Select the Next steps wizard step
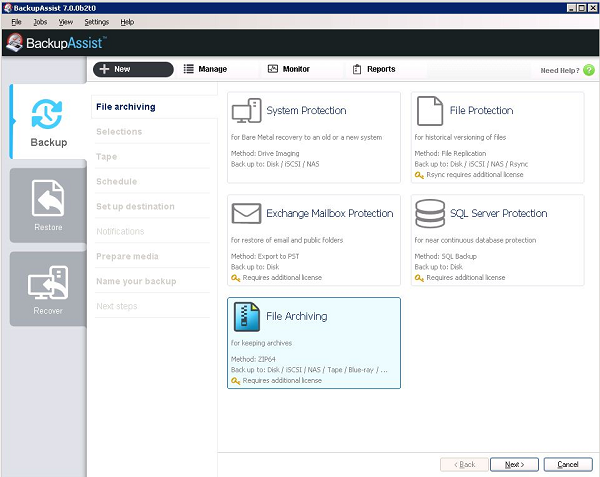This screenshot has width=600, height=477. tap(152, 306)
